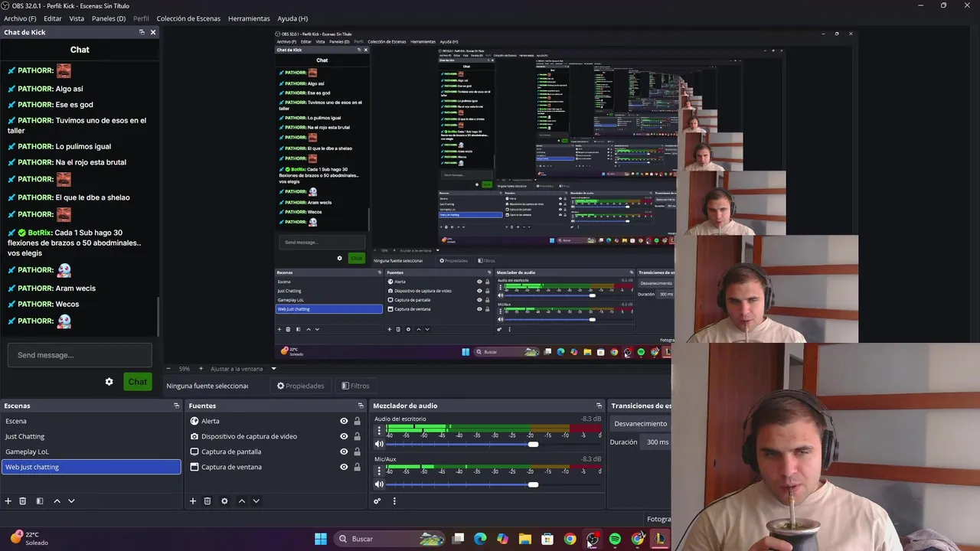Delete selected source with trash icon
Viewport: 980px width, 551px height.
pyautogui.click(x=207, y=501)
